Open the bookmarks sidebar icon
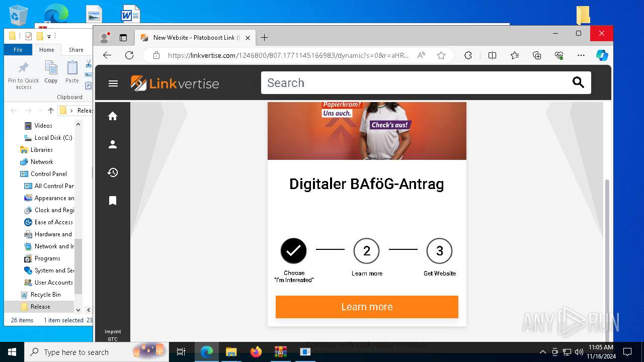 [113, 201]
